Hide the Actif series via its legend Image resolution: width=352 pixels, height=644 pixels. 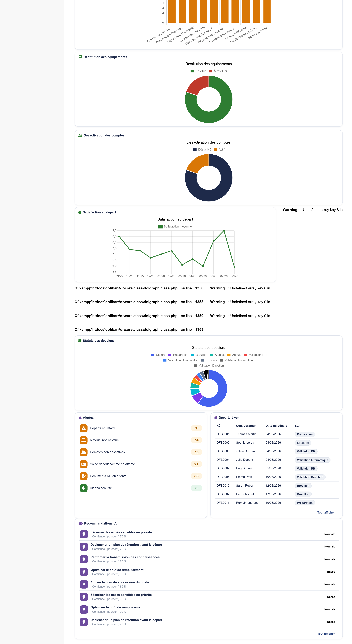[x=219, y=150]
